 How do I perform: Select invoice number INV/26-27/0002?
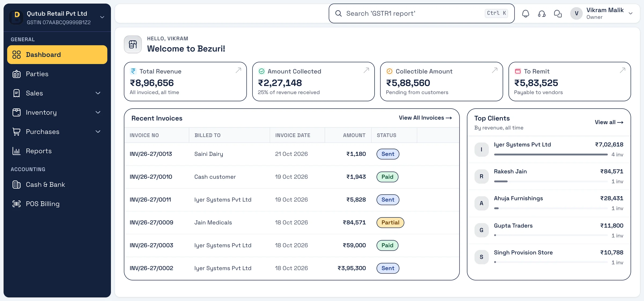tap(151, 268)
